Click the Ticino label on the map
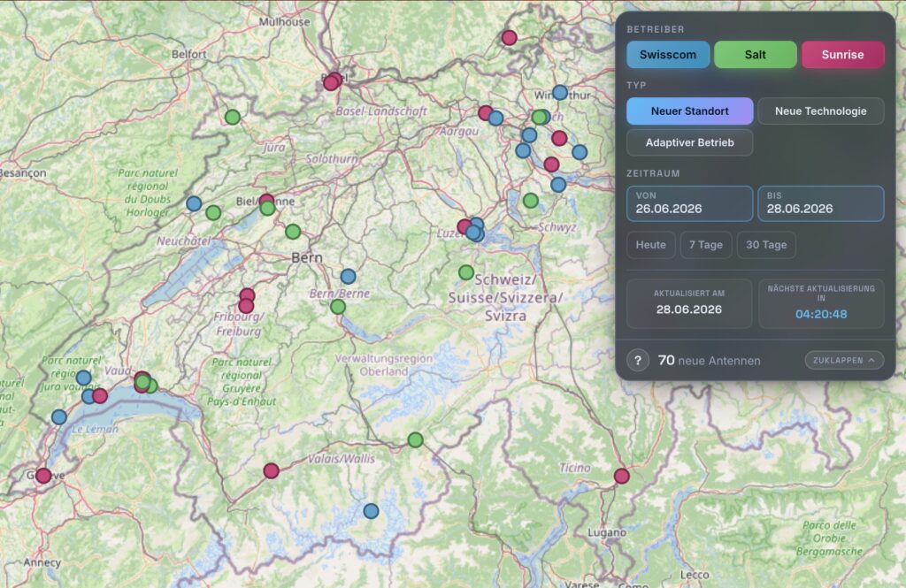The image size is (906, 588). click(575, 467)
